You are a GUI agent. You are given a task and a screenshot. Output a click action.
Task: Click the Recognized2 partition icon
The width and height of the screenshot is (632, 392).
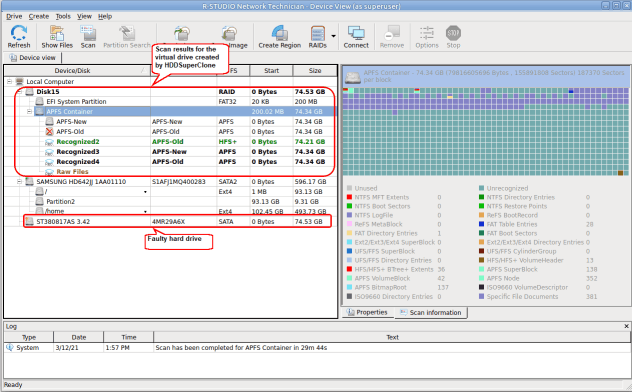(49, 142)
